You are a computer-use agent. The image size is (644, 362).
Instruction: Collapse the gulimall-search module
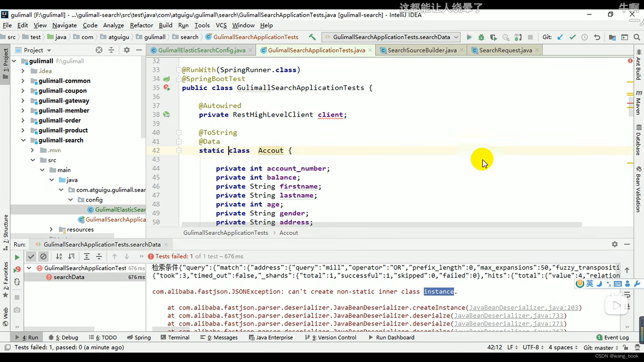[23, 140]
